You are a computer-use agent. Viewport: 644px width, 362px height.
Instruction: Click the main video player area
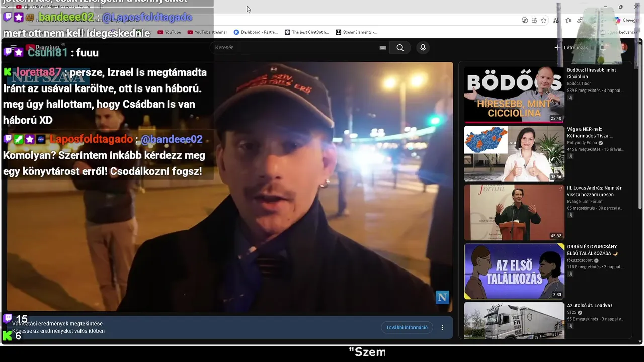(x=229, y=187)
